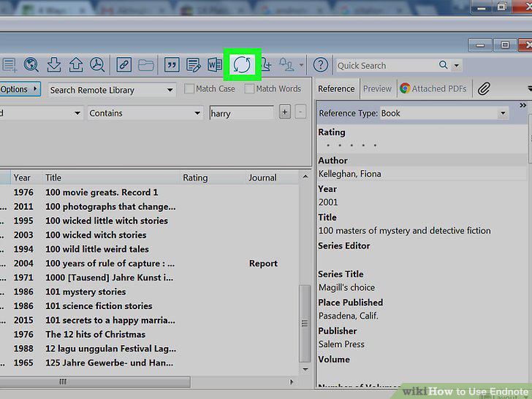
Task: Click the Find Full Text icon
Action: point(97,64)
